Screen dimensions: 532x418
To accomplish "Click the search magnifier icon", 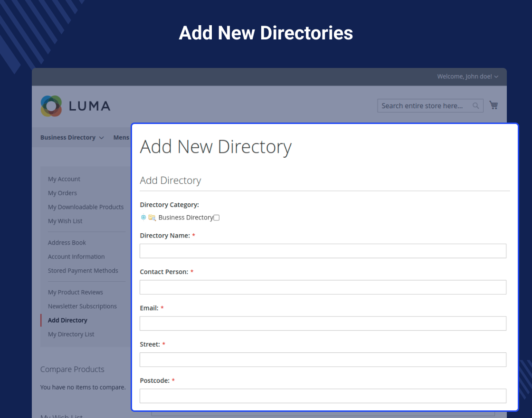I will [x=475, y=106].
